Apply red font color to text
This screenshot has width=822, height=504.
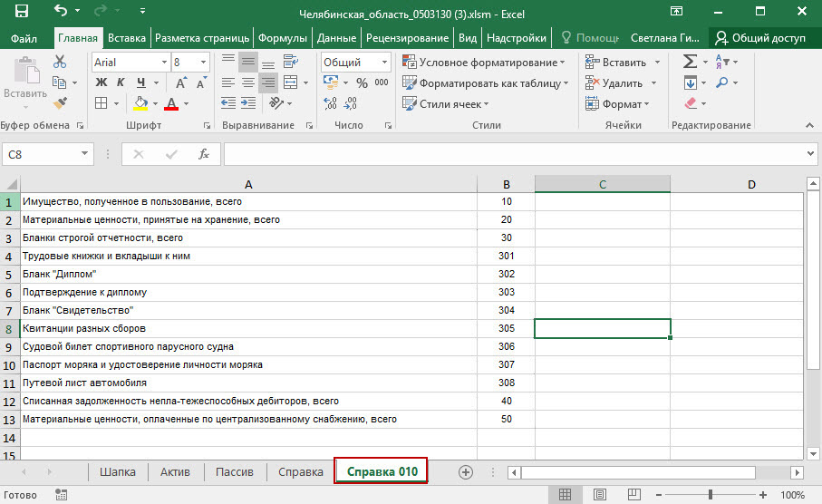point(171,103)
